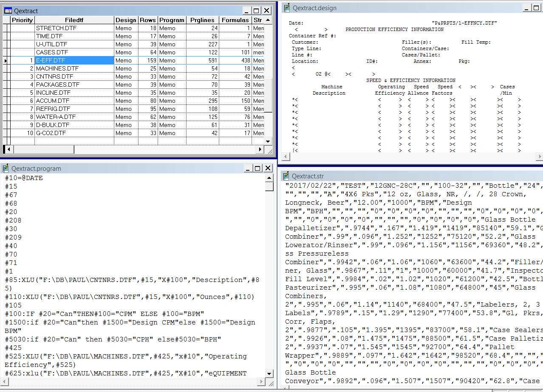Minimize the Qextract.program window

248,168
